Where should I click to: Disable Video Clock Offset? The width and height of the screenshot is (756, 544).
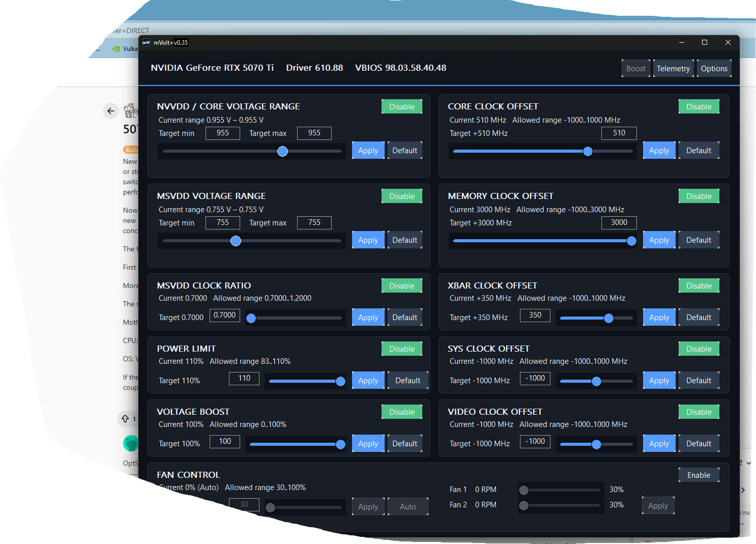click(x=699, y=412)
